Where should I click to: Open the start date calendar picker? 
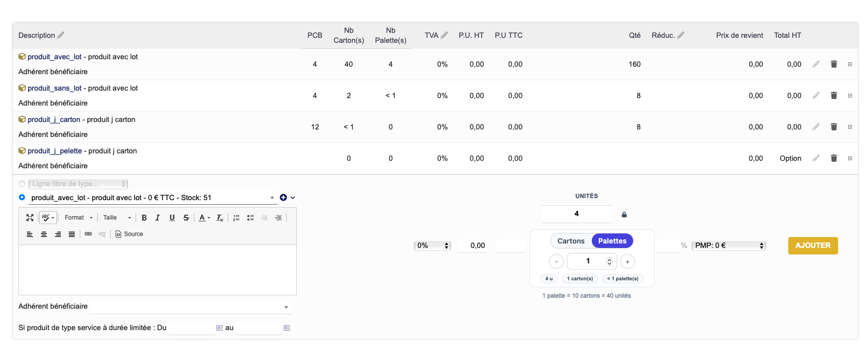click(219, 328)
